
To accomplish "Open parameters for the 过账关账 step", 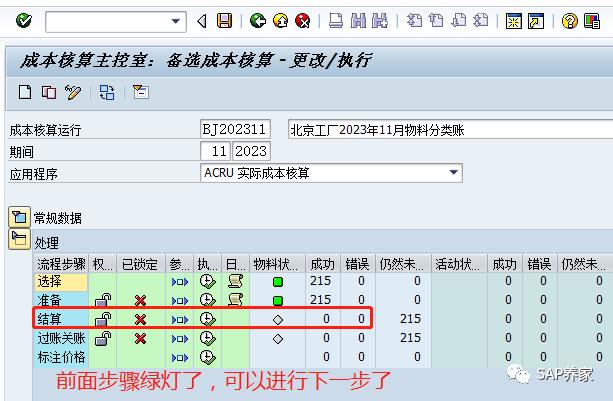I will (x=180, y=338).
